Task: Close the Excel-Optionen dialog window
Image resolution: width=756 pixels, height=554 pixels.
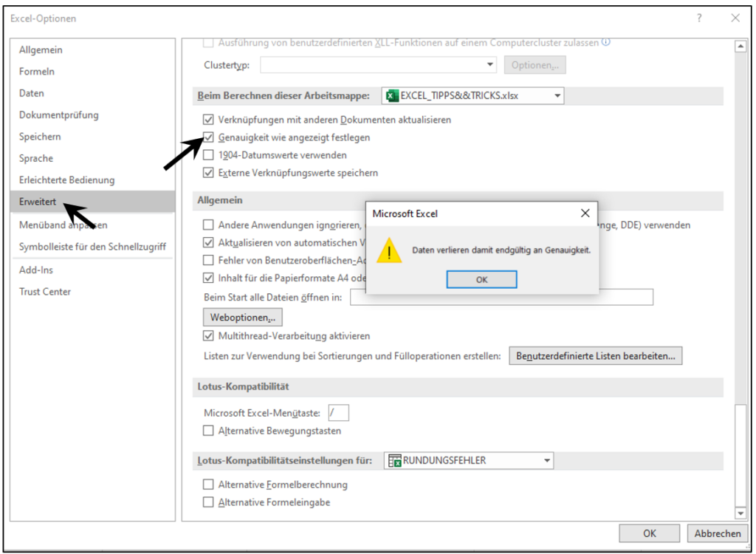Action: (x=735, y=18)
